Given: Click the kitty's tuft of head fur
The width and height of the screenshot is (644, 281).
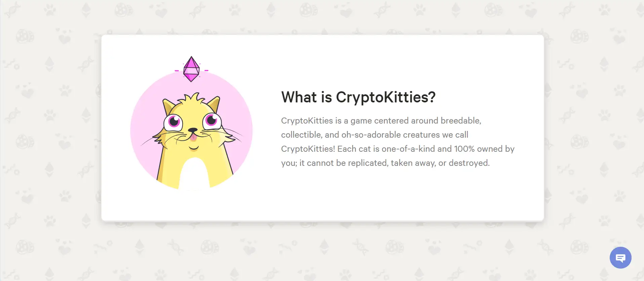Looking at the screenshot, I should point(192,98).
